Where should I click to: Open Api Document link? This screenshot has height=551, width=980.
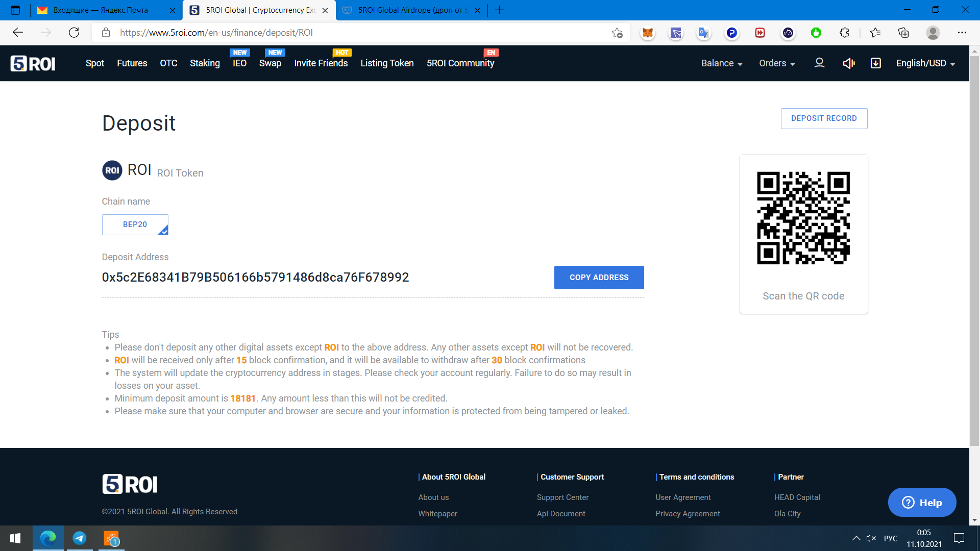pos(561,514)
